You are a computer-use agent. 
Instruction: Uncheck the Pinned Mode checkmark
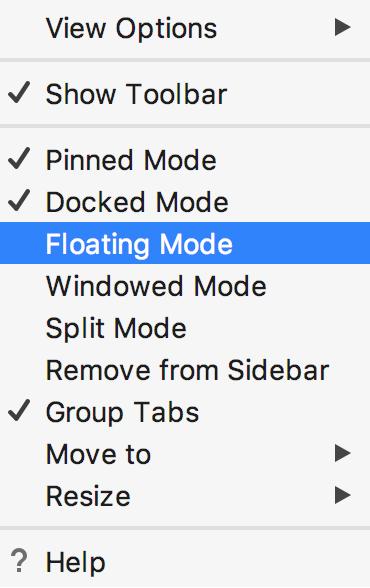click(x=19, y=159)
